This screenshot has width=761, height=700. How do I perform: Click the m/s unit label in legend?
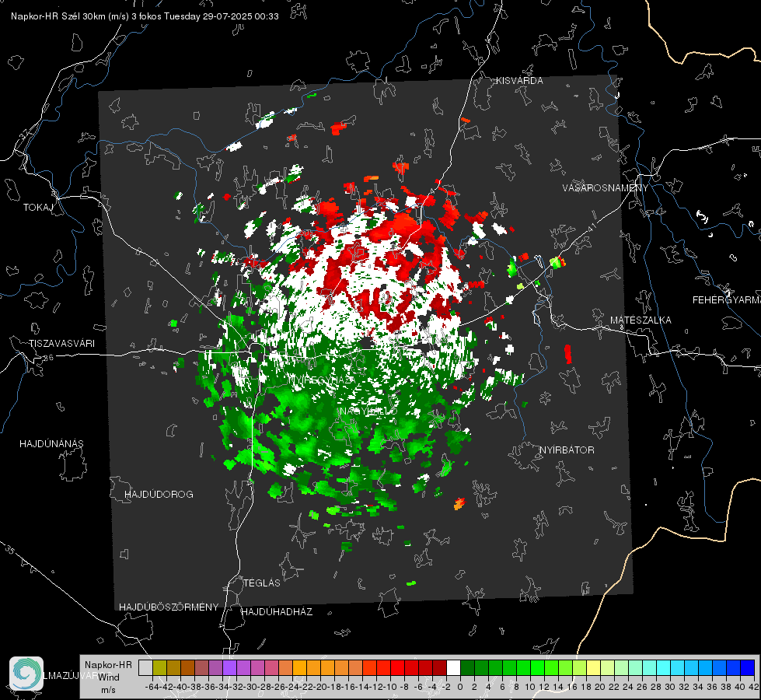[108, 690]
